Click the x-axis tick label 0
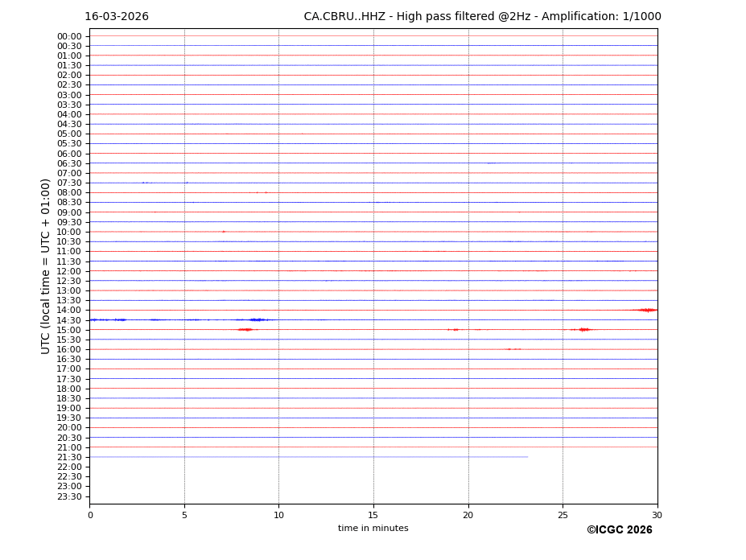Image resolution: width=746 pixels, height=560 pixels. [x=90, y=515]
